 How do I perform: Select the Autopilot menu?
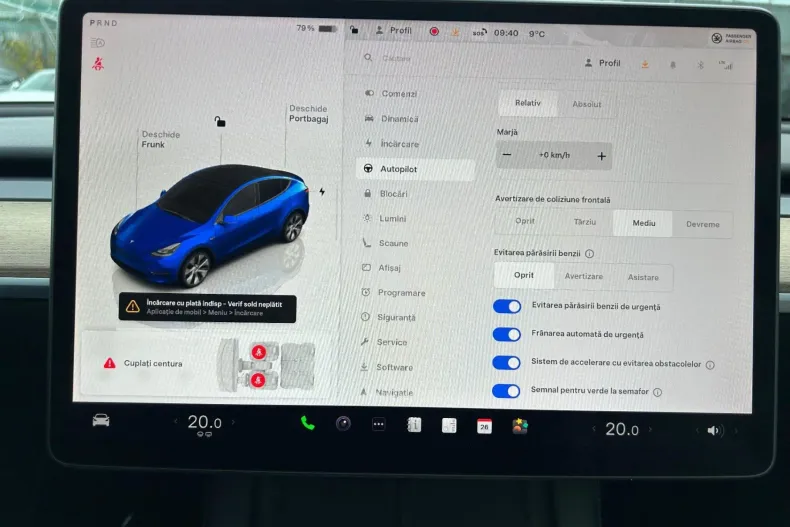415,169
